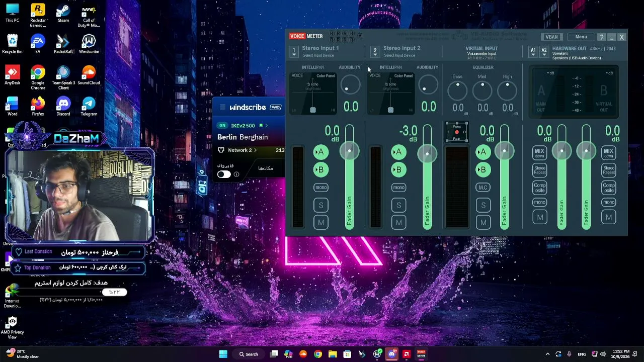
Task: Open Voicemeeter icon in taskbar
Action: pyautogui.click(x=421, y=354)
